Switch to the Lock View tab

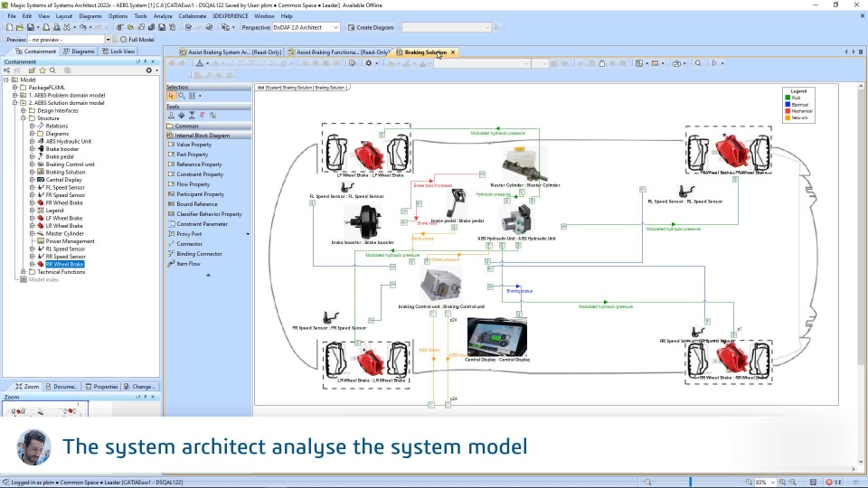coord(118,52)
